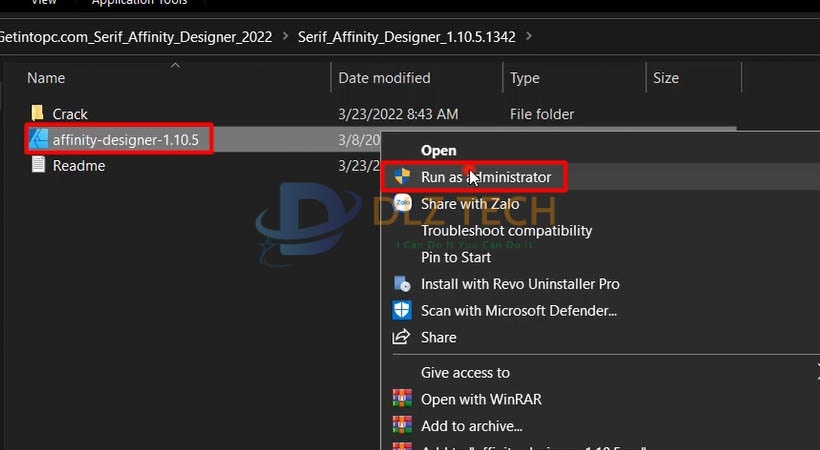Select Add to archive option
820x450 pixels.
click(x=471, y=426)
